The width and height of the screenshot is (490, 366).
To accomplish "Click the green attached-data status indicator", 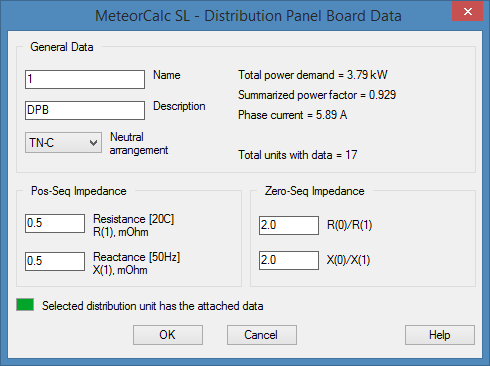I will tap(25, 305).
